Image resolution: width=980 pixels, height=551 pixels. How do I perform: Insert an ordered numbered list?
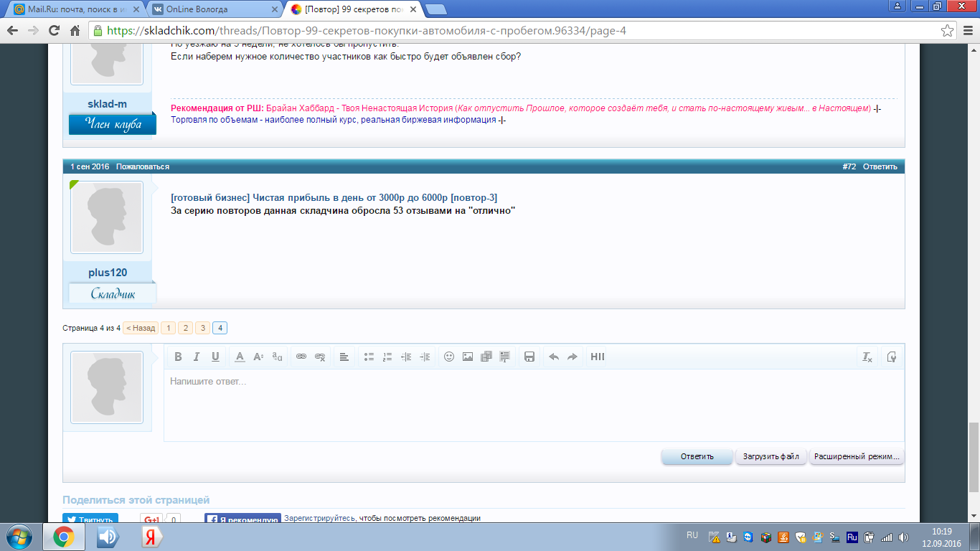pos(387,357)
